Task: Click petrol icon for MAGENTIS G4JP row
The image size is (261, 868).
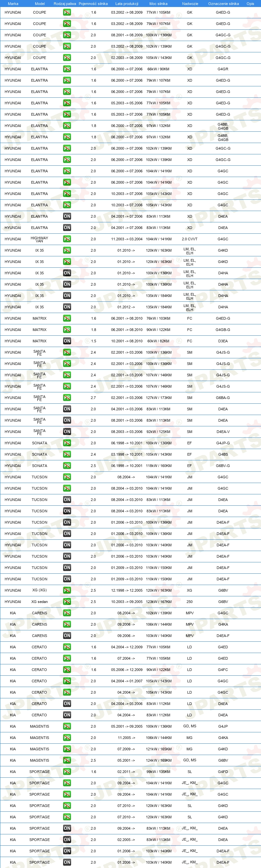Action: click(x=67, y=726)
